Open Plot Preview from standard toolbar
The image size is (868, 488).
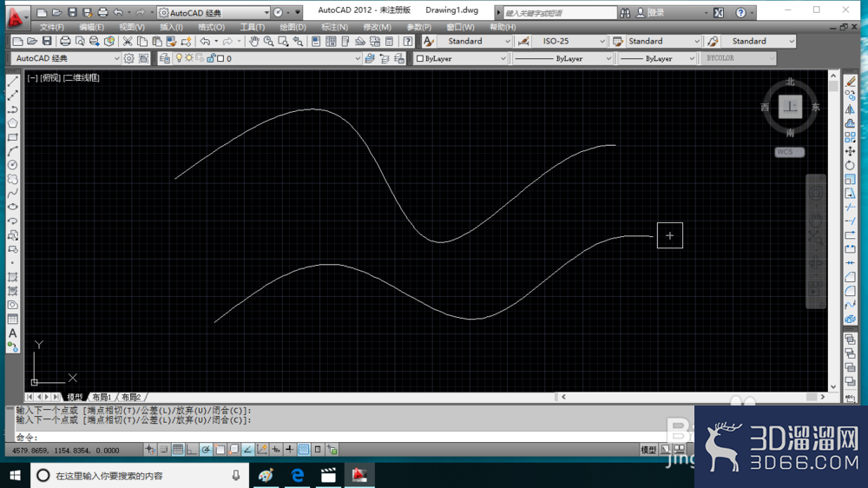80,41
